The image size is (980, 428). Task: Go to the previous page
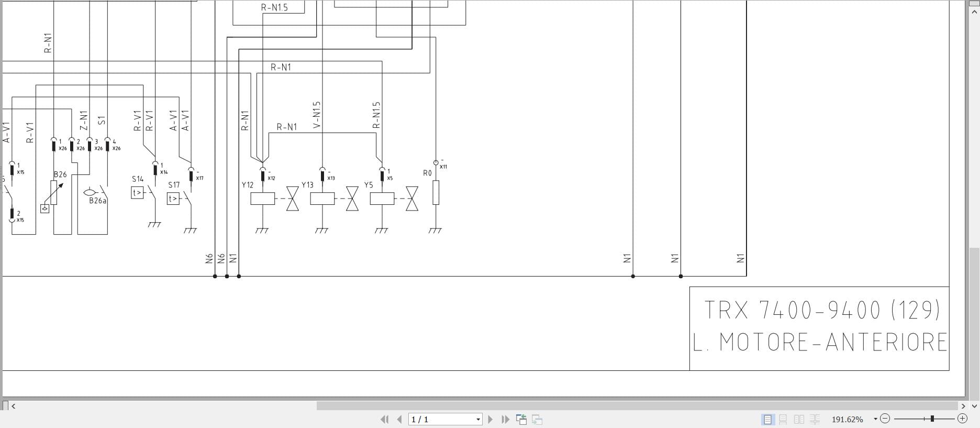point(400,419)
